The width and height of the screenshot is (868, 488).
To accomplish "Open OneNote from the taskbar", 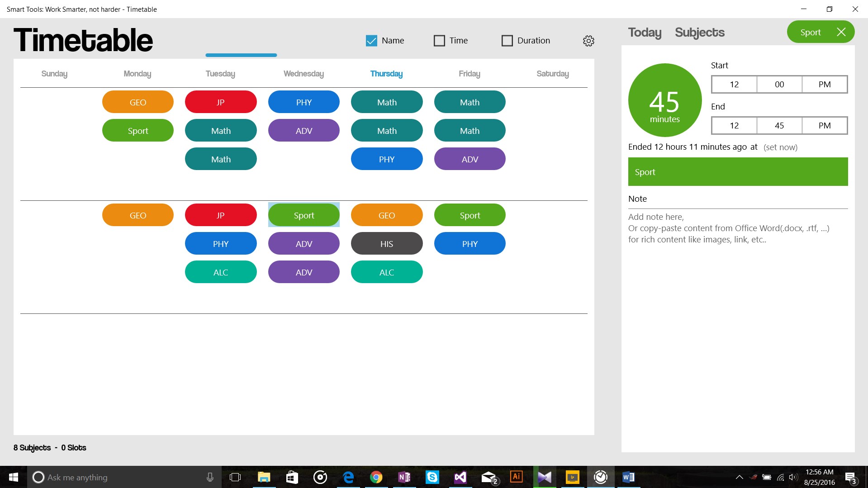I will pos(404,477).
